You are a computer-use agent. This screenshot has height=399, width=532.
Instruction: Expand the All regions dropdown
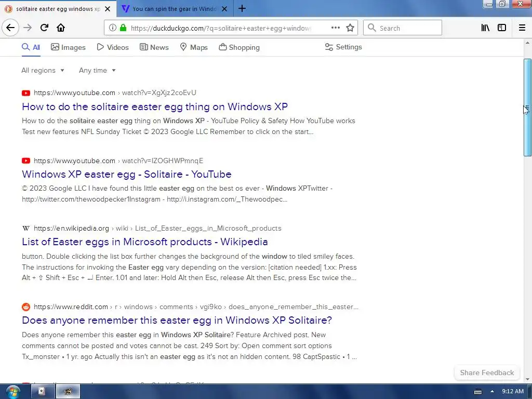click(43, 70)
